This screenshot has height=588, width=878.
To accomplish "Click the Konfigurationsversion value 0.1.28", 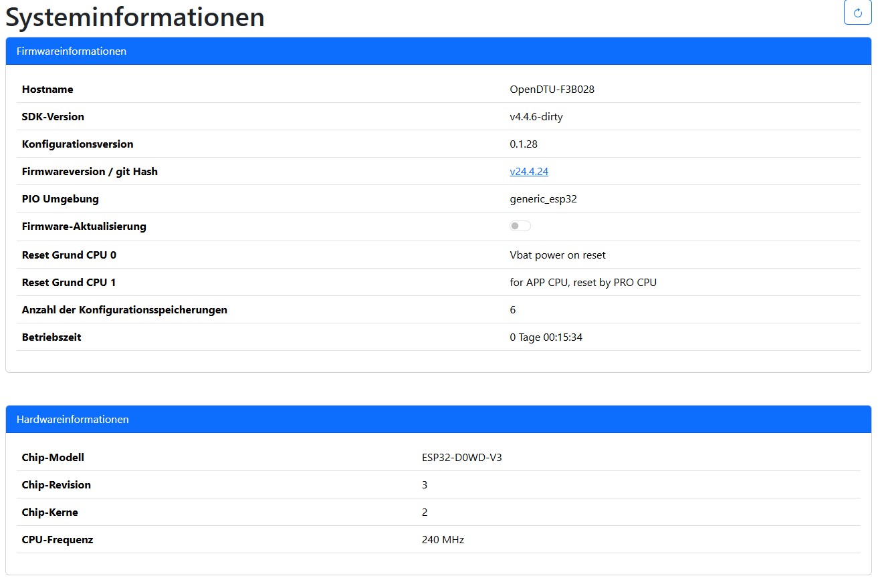I will [523, 144].
